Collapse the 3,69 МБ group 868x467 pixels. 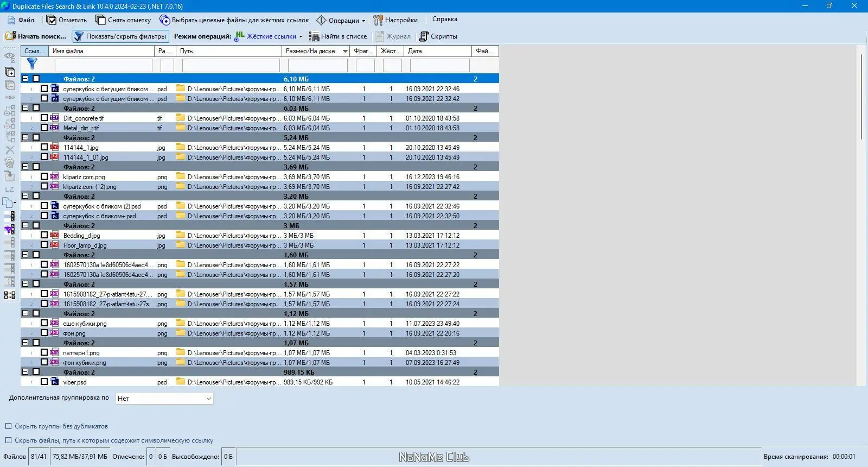point(25,167)
